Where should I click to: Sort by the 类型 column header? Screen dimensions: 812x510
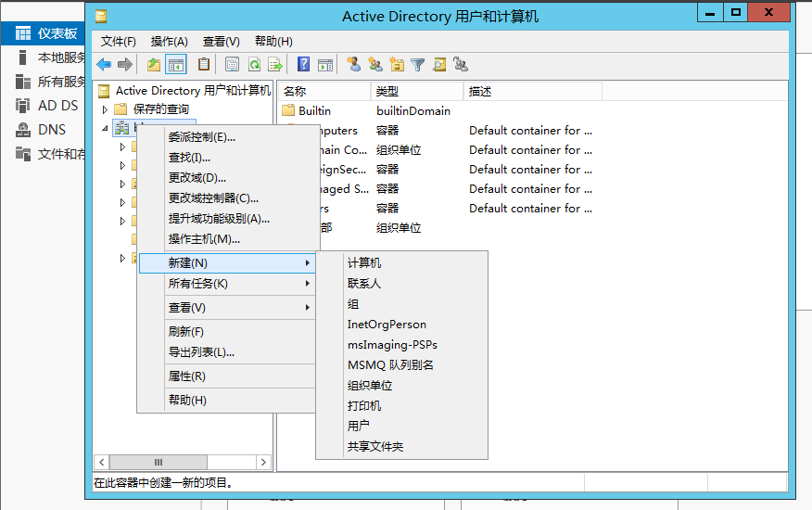[417, 91]
